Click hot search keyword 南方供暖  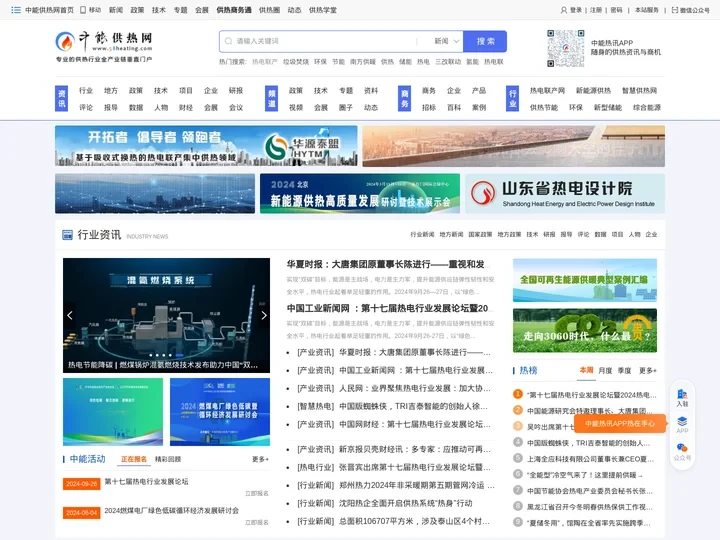[x=363, y=62]
